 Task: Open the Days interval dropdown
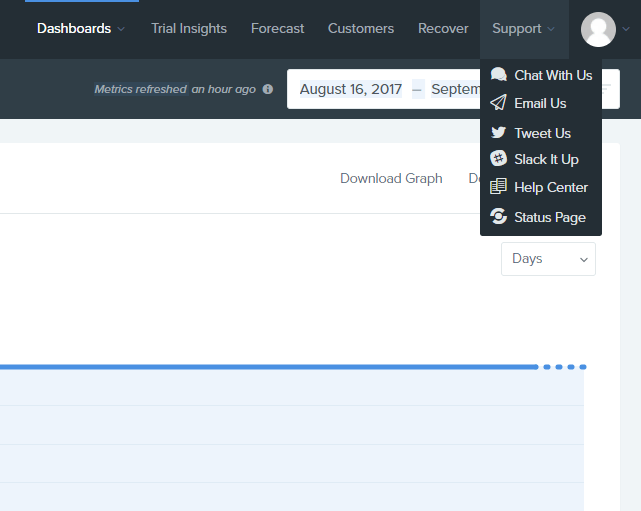pos(548,259)
